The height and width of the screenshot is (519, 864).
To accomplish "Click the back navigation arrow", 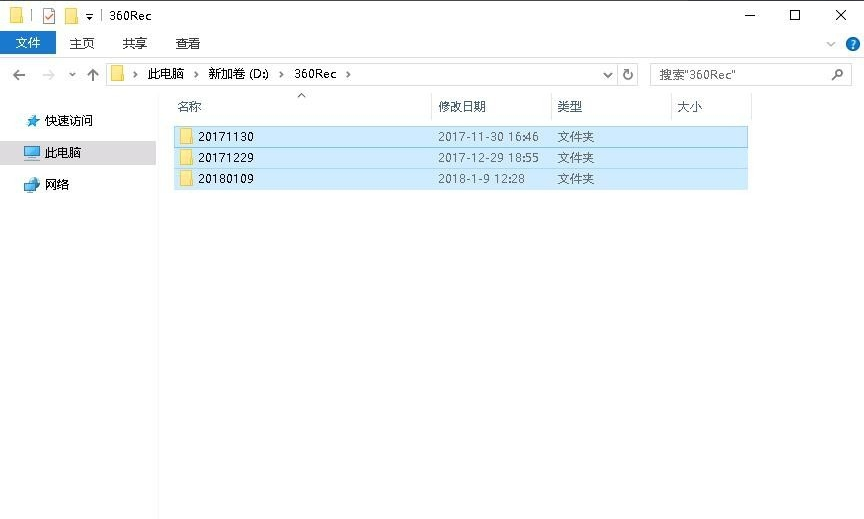I will pos(19,74).
